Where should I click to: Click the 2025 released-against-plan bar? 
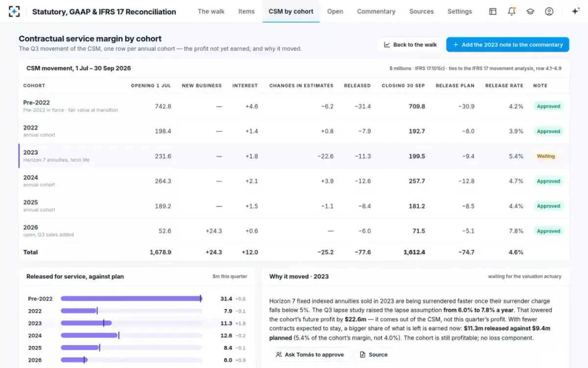point(131,347)
